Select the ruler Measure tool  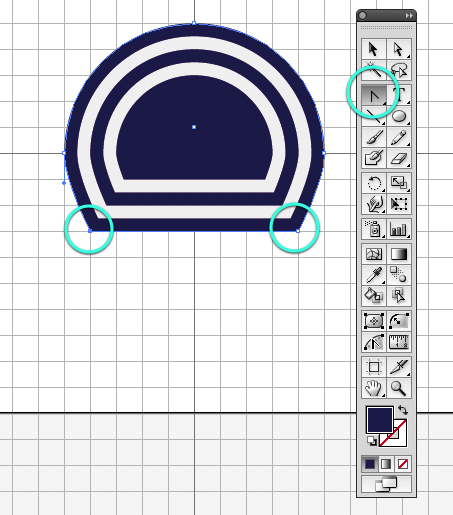click(x=399, y=342)
